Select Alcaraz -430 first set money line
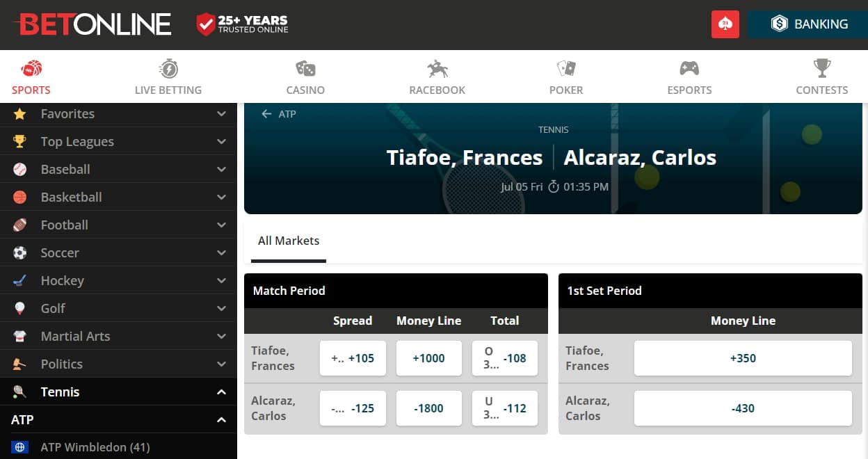The width and height of the screenshot is (868, 459). [x=743, y=408]
